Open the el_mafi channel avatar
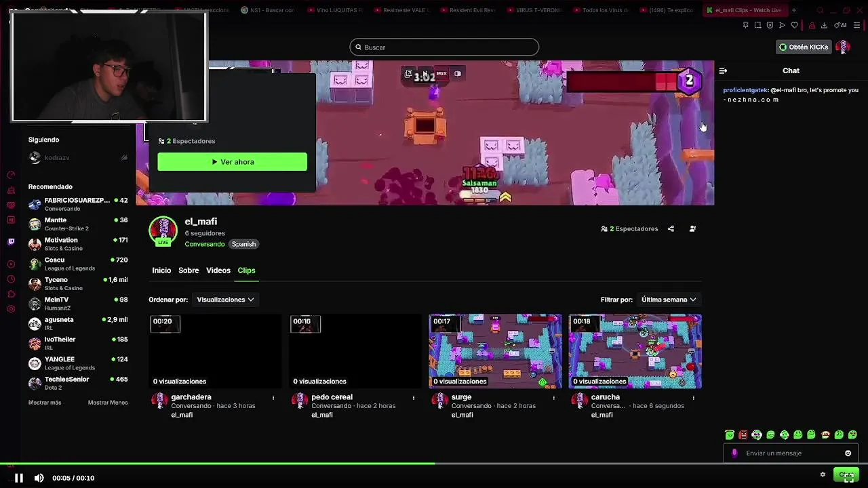The height and width of the screenshot is (488, 868). pyautogui.click(x=163, y=230)
